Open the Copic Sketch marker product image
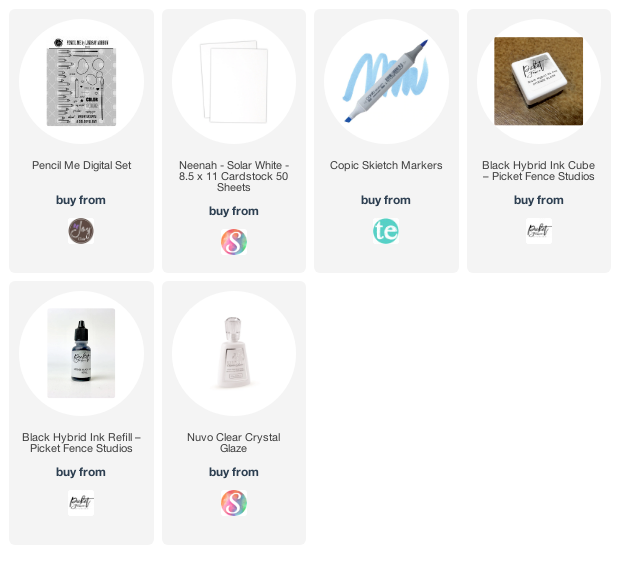This screenshot has width=620, height=565. (x=386, y=81)
